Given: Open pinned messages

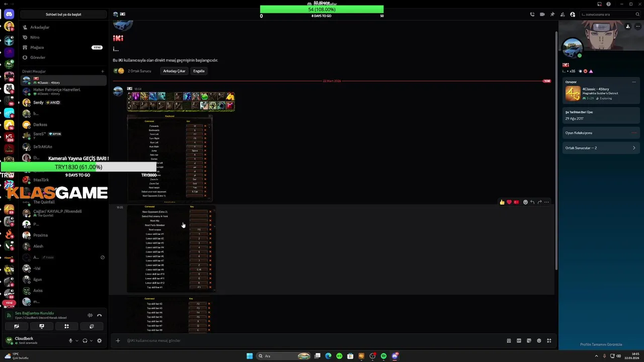Looking at the screenshot, I should point(552,15).
